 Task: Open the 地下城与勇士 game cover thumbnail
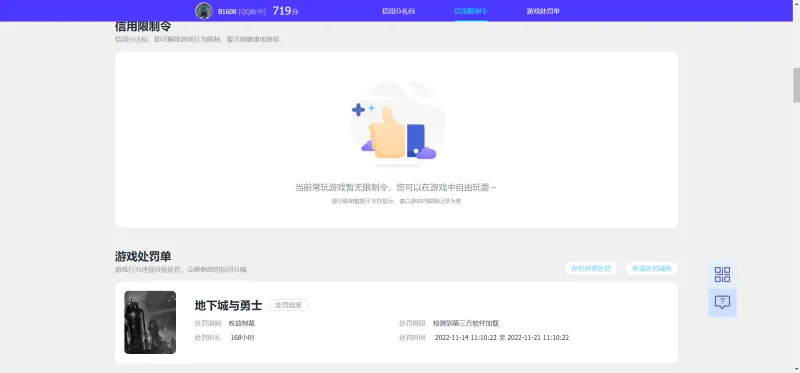[x=150, y=322]
